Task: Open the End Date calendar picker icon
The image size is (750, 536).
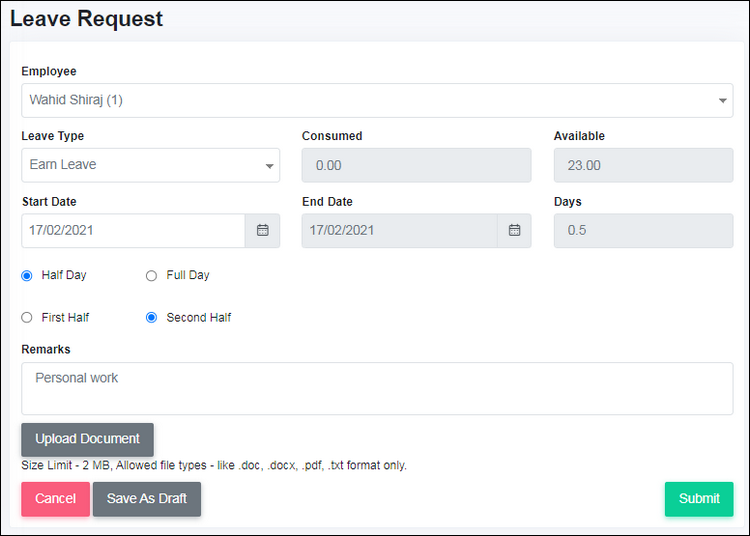Action: 514,230
